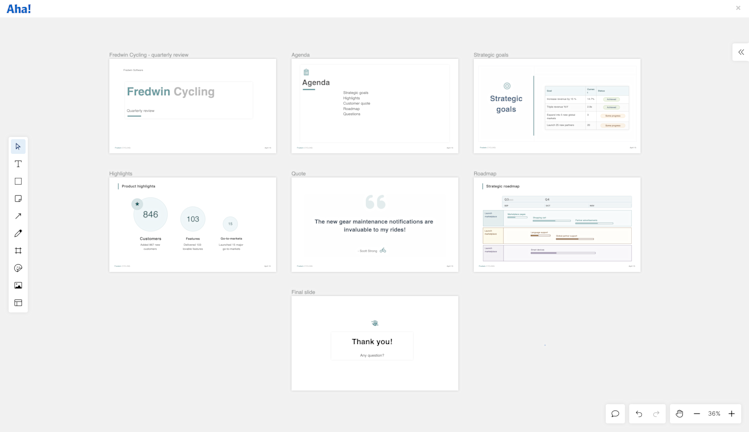Select the Insert image tool
Image resolution: width=749 pixels, height=432 pixels.
coord(18,285)
